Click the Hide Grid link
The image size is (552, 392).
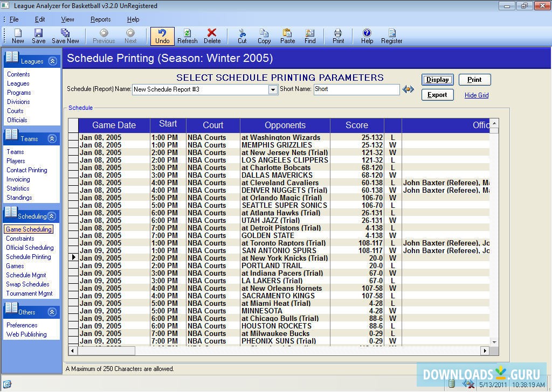[477, 95]
